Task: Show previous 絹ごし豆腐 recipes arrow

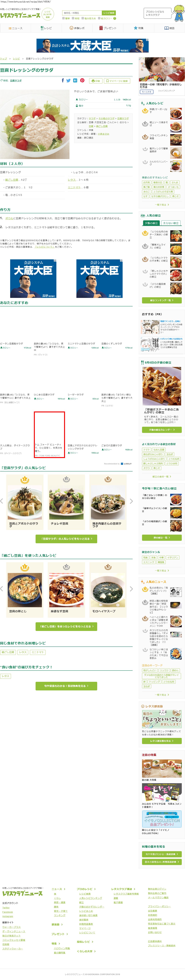Action: pyautogui.click(x=2, y=589)
